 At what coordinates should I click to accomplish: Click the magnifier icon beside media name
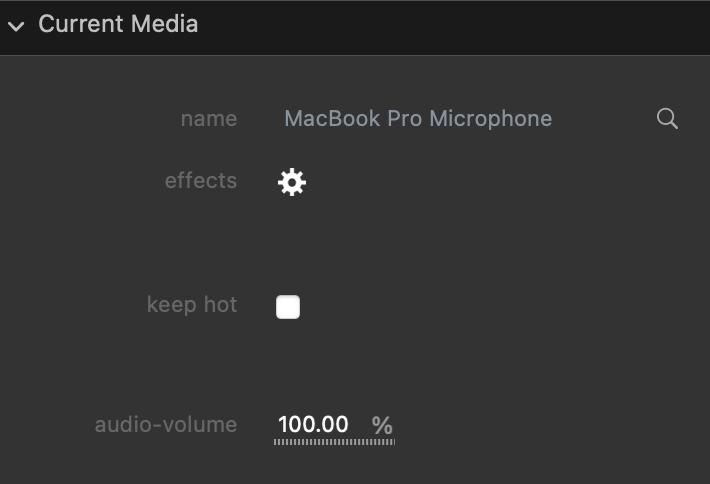(x=667, y=119)
